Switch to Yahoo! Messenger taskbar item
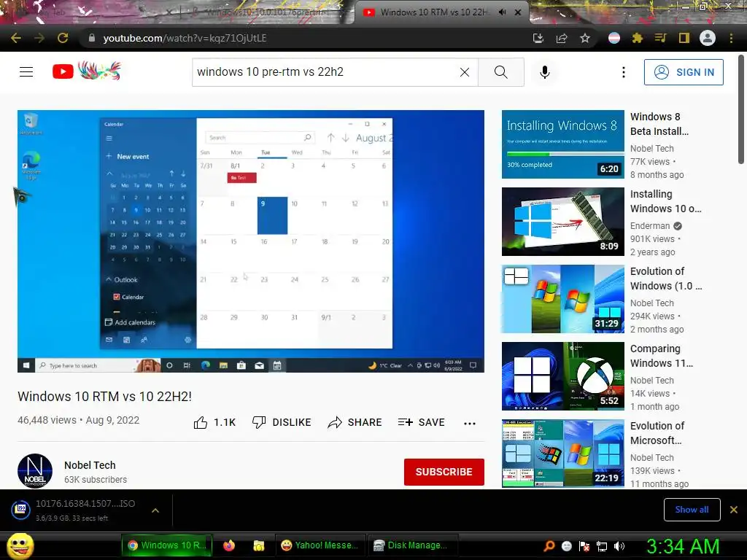747x560 pixels. click(320, 545)
